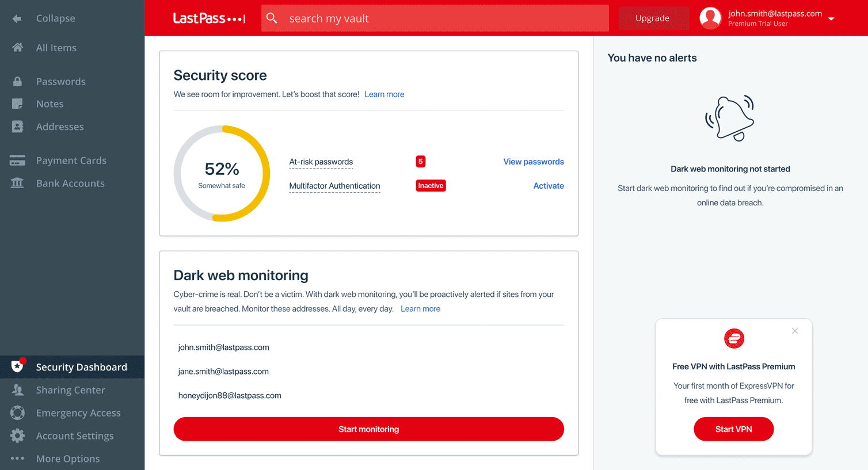
Task: Select the Emergency Access icon
Action: [18, 412]
